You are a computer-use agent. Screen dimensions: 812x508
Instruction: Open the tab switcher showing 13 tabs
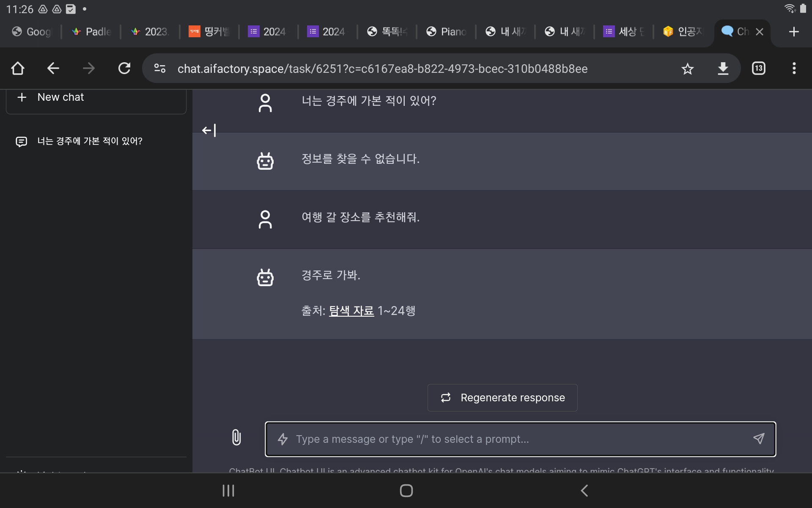click(758, 69)
